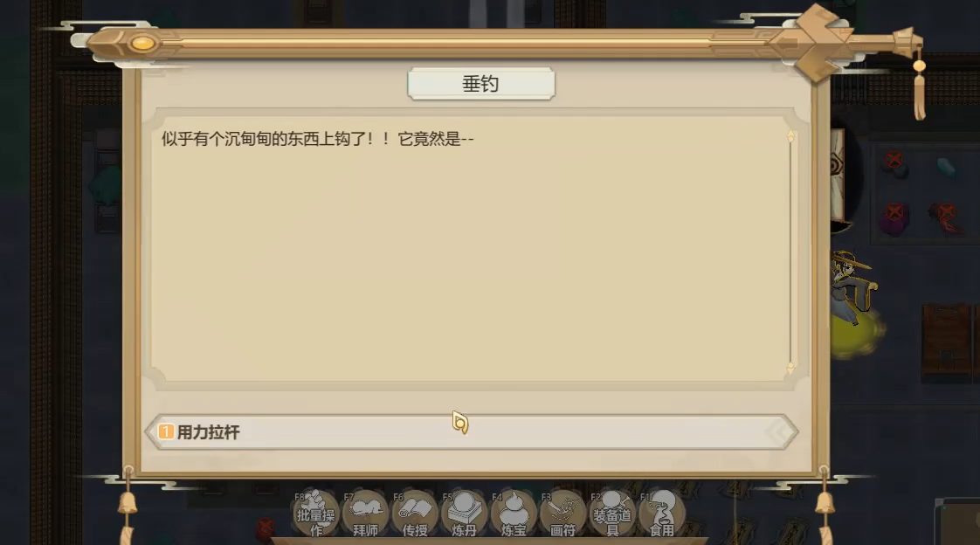Click the orange number 1 option badge
This screenshot has height=545, width=980.
point(166,431)
